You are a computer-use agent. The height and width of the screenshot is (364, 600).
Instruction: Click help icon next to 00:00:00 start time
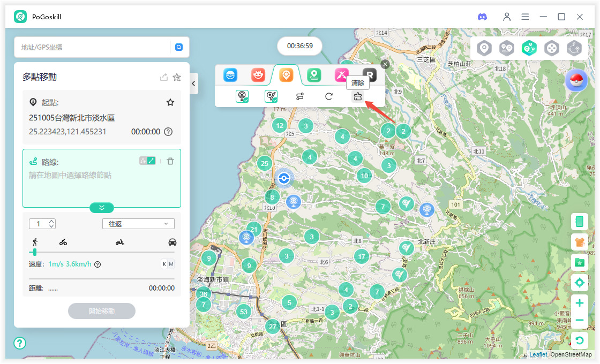click(x=168, y=132)
